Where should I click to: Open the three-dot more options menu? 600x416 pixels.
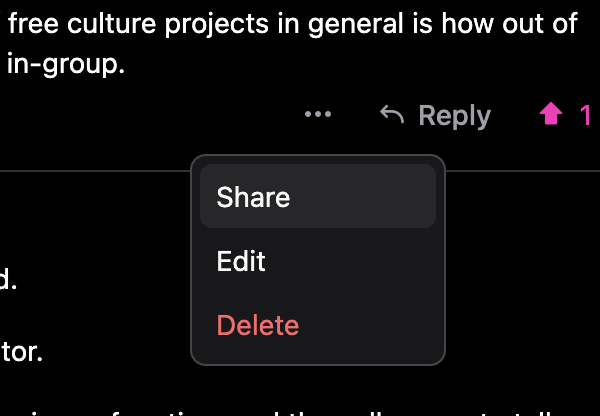point(318,115)
